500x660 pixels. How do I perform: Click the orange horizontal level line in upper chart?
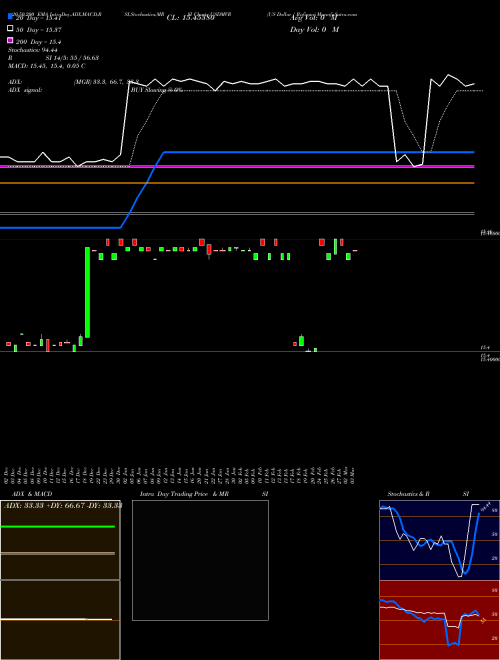(x=237, y=183)
